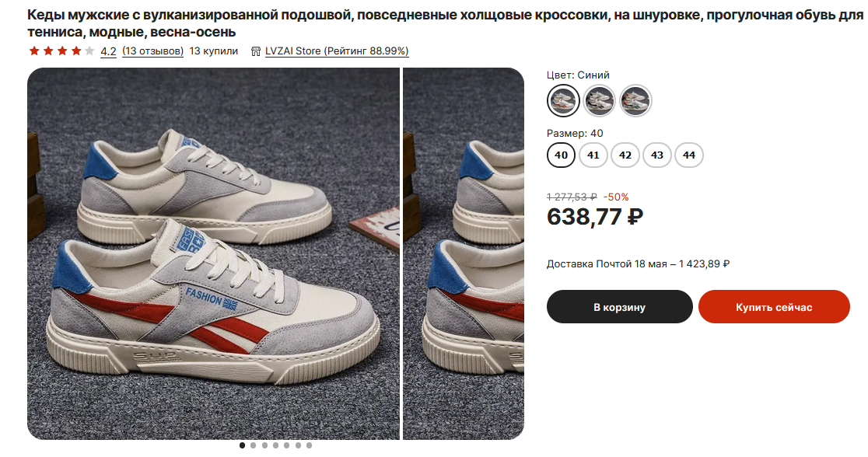Choose size 41
This screenshot has height=457, width=868.
point(593,155)
